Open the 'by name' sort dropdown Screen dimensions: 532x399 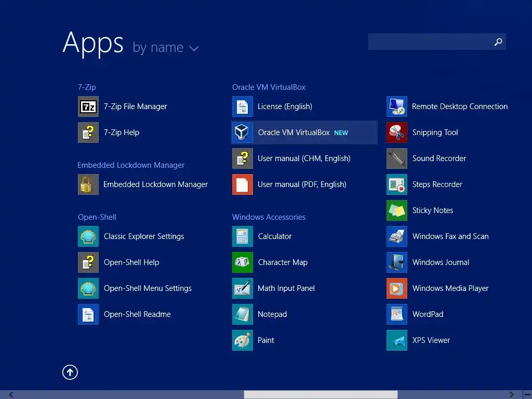pos(165,47)
